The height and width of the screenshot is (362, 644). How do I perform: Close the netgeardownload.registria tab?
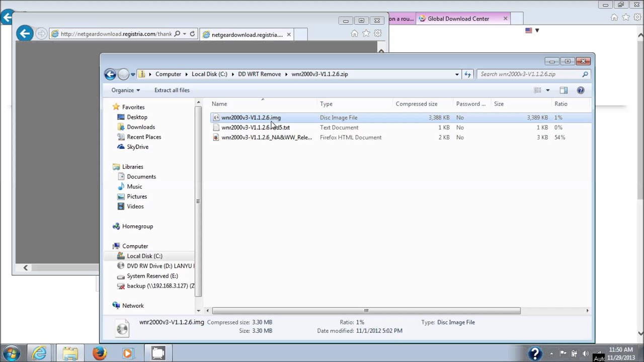(x=288, y=35)
